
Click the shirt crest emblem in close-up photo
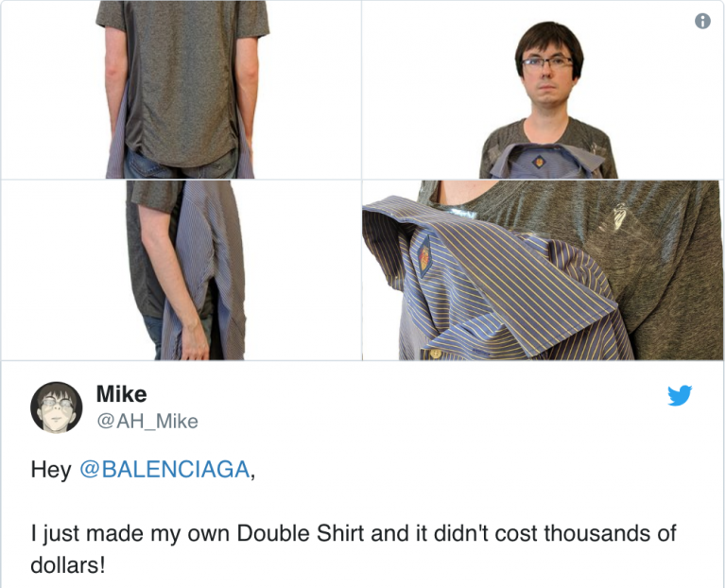(x=424, y=254)
